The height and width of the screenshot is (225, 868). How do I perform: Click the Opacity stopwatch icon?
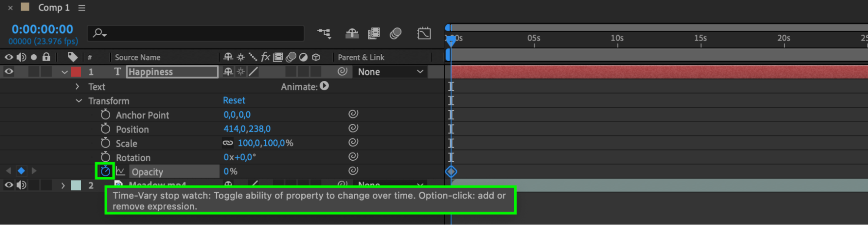click(105, 171)
